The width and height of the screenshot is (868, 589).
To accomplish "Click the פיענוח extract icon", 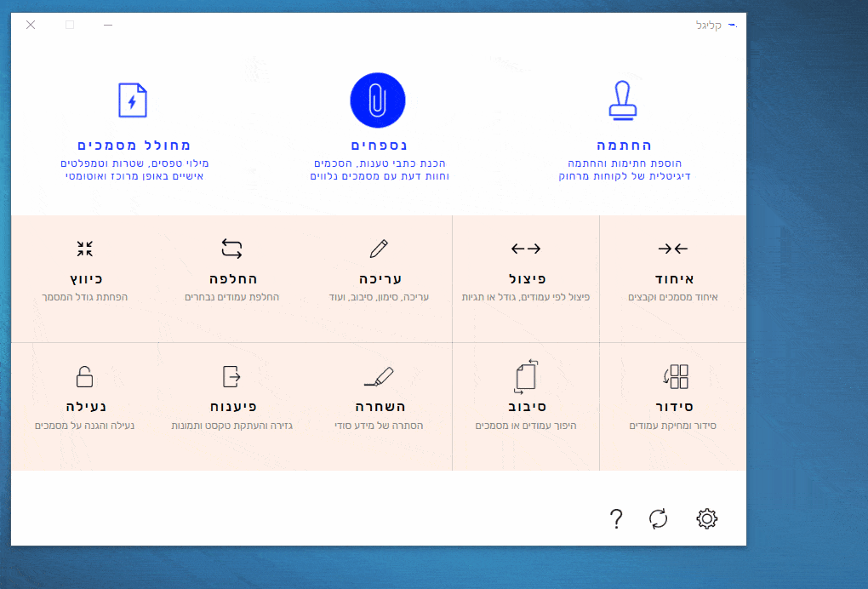I will tap(231, 376).
